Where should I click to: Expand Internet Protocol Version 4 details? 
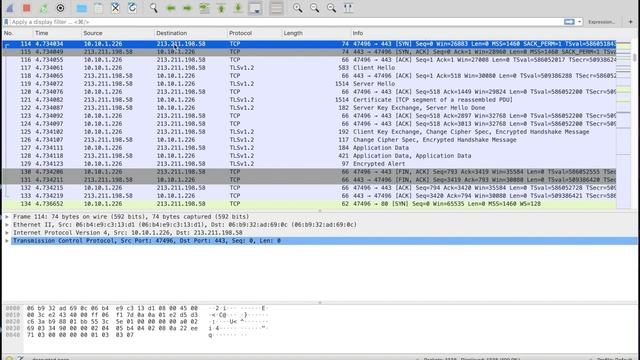[7, 233]
